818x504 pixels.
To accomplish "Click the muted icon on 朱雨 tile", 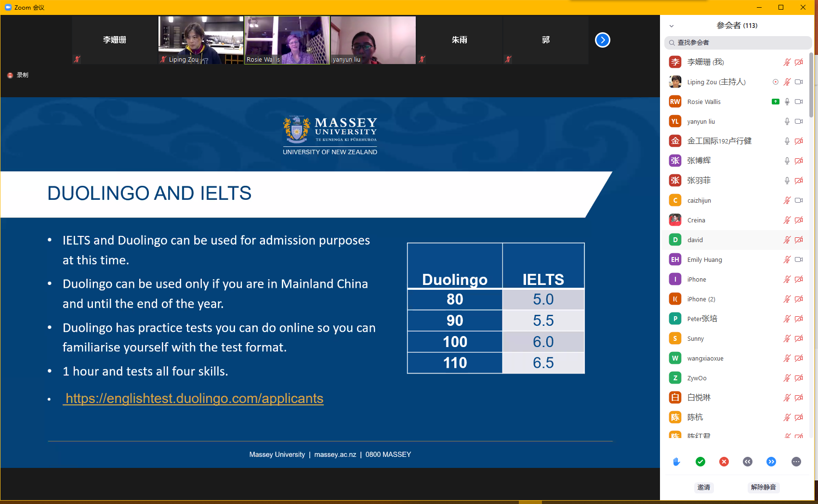I will coord(422,59).
